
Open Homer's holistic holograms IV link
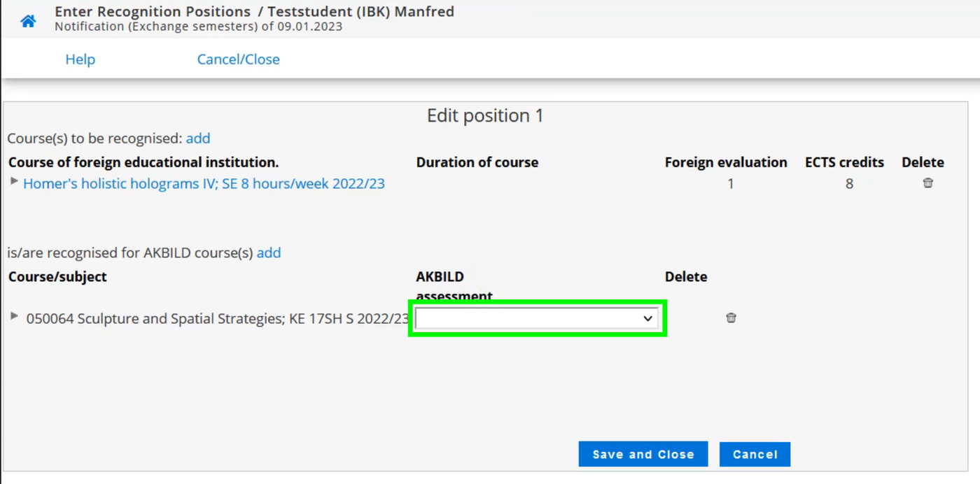click(x=204, y=184)
